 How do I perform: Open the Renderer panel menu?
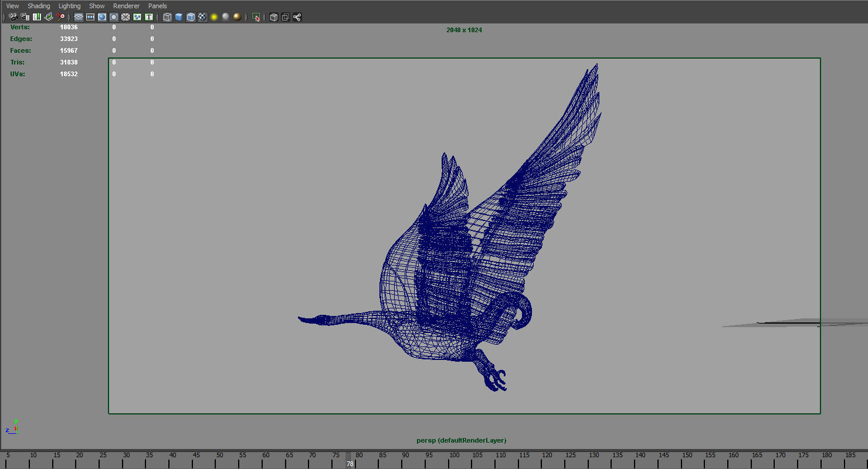tap(126, 6)
